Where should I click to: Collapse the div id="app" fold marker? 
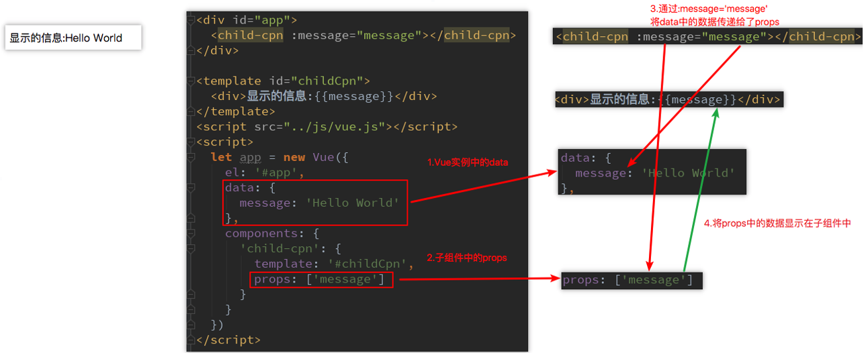click(x=192, y=20)
